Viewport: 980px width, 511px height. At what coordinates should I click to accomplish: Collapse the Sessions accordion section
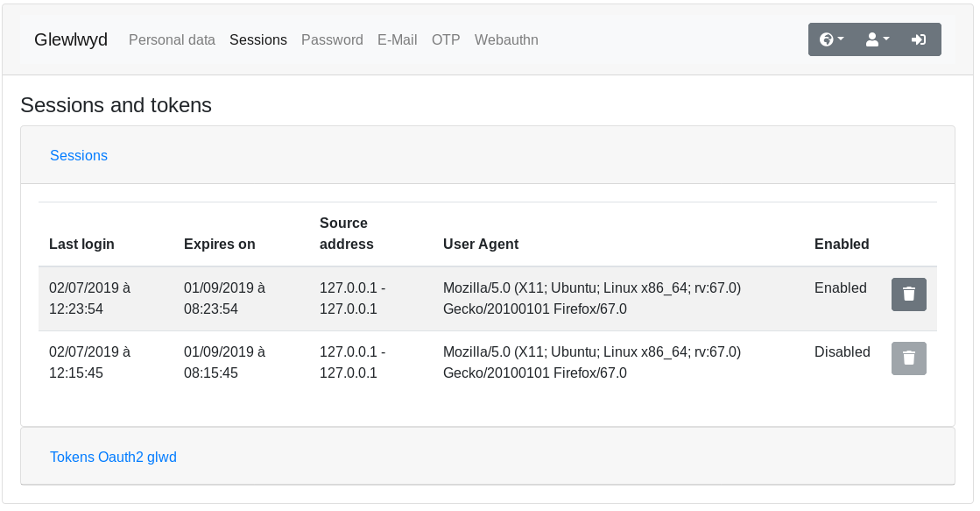click(x=79, y=155)
